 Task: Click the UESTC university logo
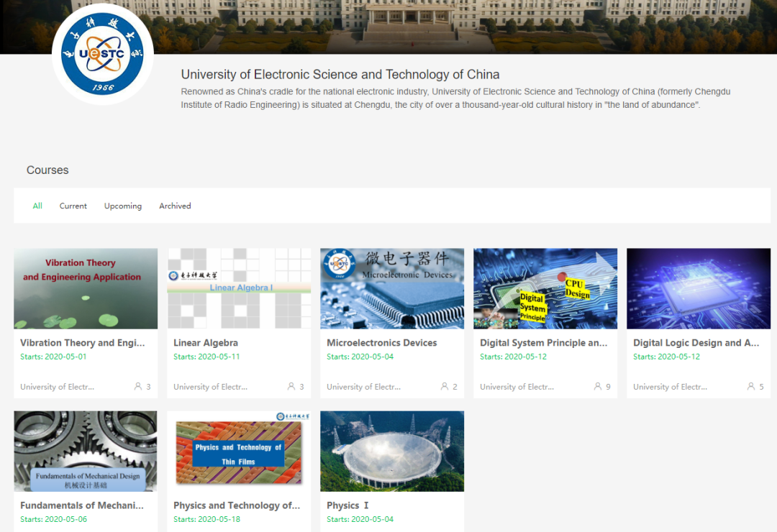[103, 54]
